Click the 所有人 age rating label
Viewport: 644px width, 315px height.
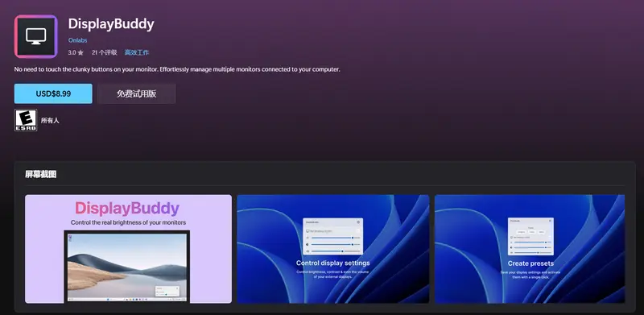click(50, 121)
